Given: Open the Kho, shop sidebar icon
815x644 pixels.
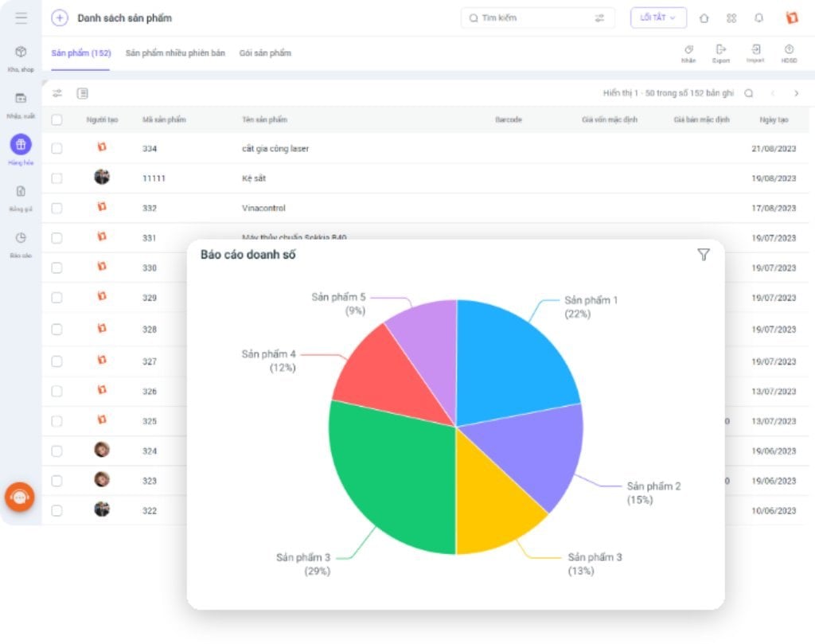Looking at the screenshot, I should tap(21, 53).
